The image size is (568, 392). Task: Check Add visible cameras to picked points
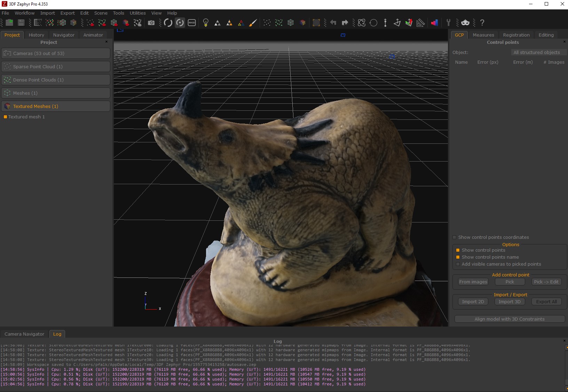click(458, 264)
